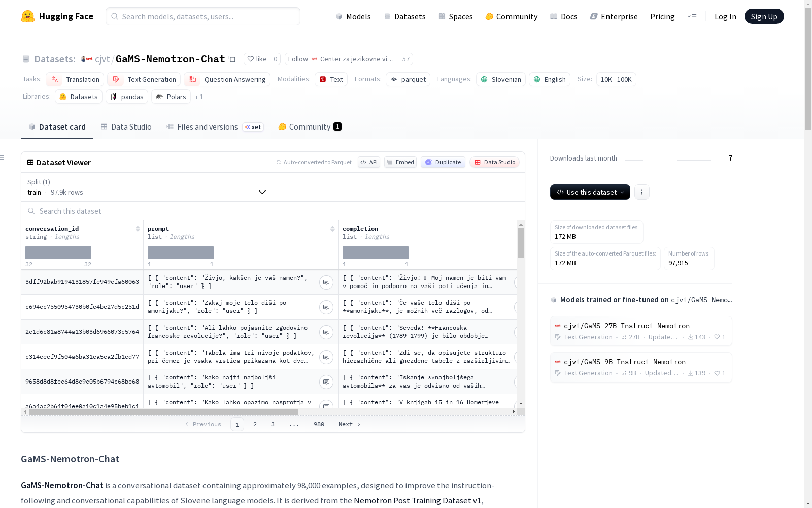Image resolution: width=812 pixels, height=508 pixels.
Task: Click the Embed button
Action: click(400, 162)
